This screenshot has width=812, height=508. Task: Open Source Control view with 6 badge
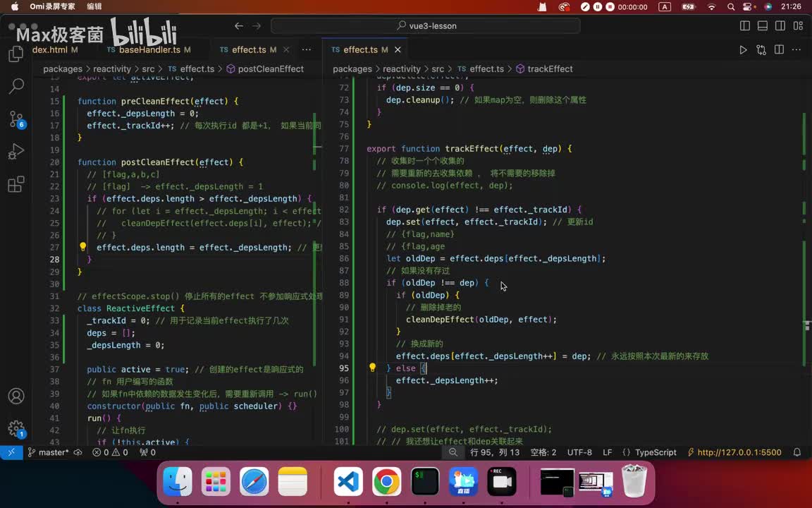coord(16,119)
